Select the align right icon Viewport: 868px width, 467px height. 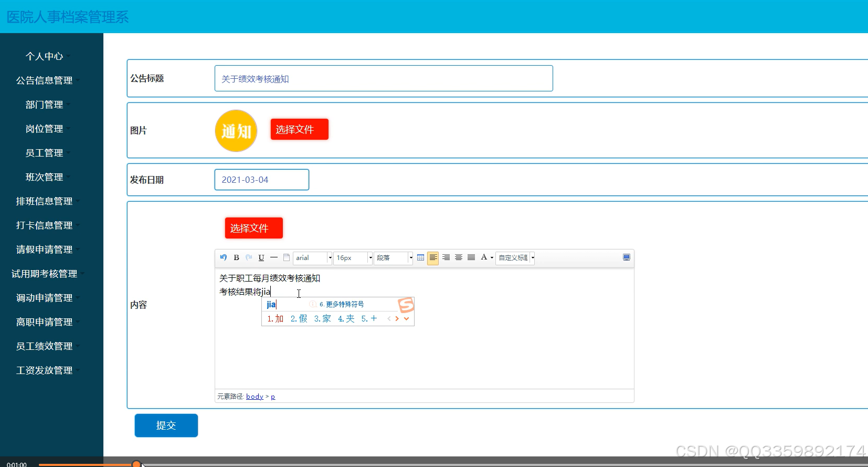(x=446, y=257)
